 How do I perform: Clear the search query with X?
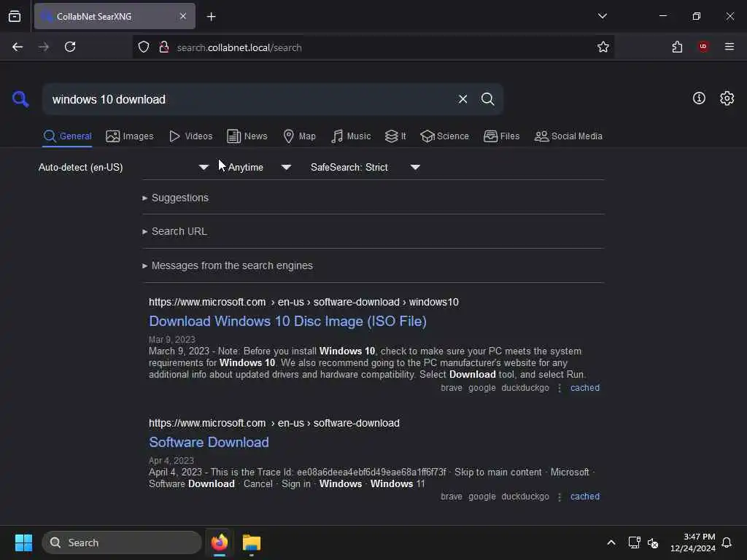tap(462, 99)
